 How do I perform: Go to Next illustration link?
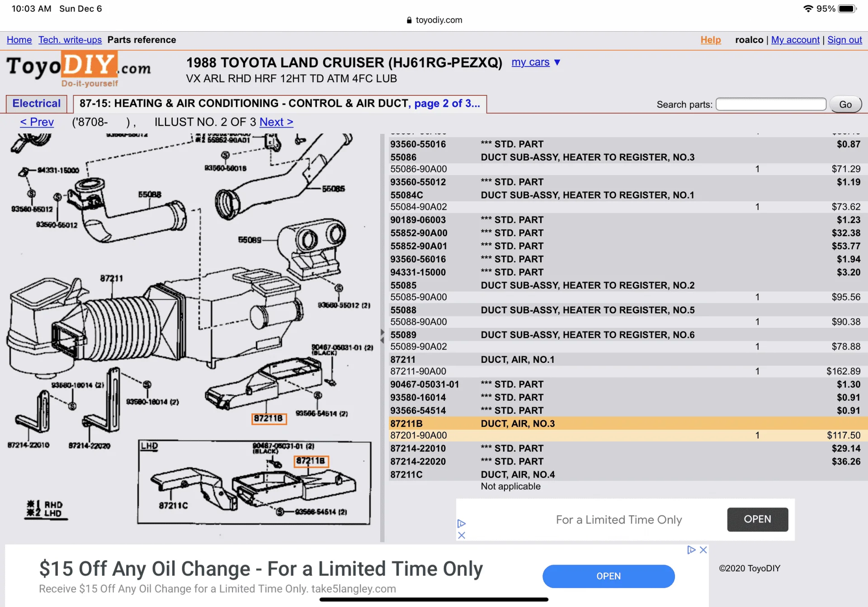click(276, 122)
